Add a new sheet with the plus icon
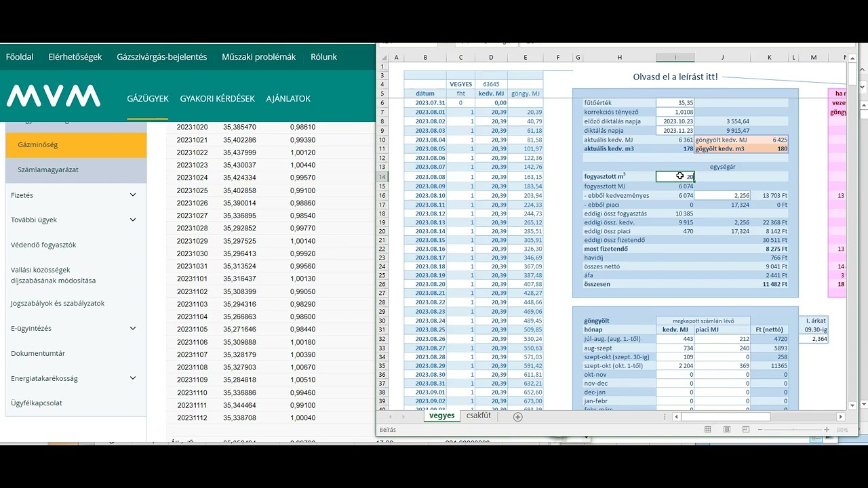The height and width of the screenshot is (488, 868). pyautogui.click(x=518, y=417)
